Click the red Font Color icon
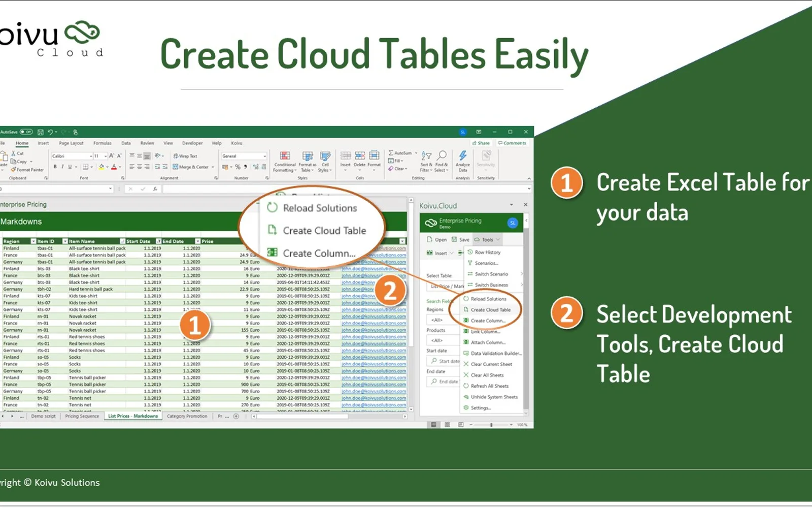The height and width of the screenshot is (508, 812). pyautogui.click(x=114, y=167)
